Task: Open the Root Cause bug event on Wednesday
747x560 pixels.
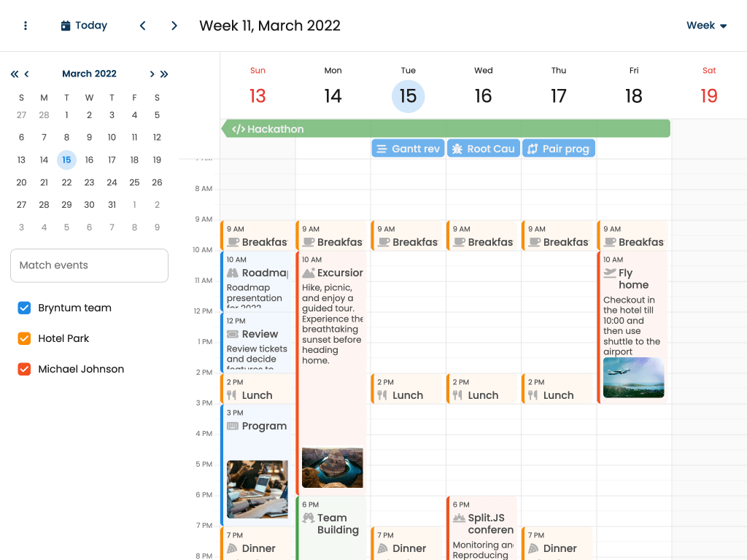Action: [483, 149]
